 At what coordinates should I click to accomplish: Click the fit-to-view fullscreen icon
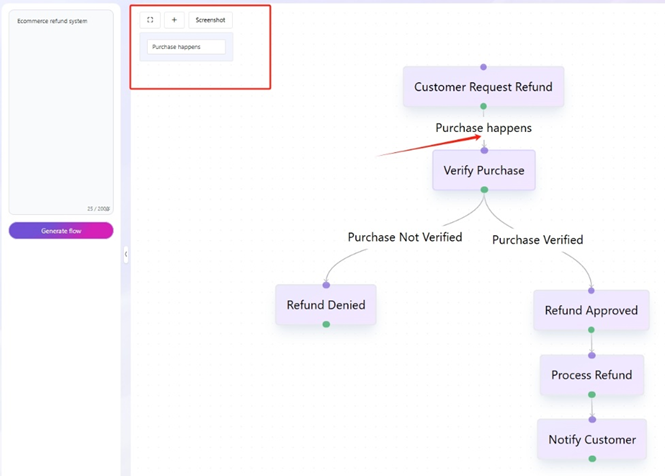(x=150, y=20)
